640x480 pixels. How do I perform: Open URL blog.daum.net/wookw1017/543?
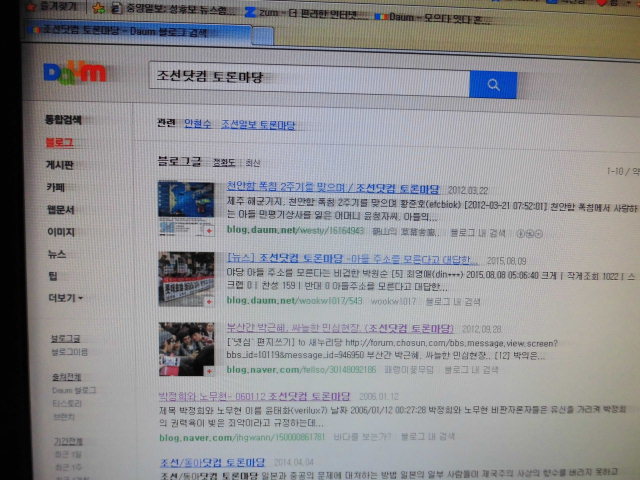point(294,301)
